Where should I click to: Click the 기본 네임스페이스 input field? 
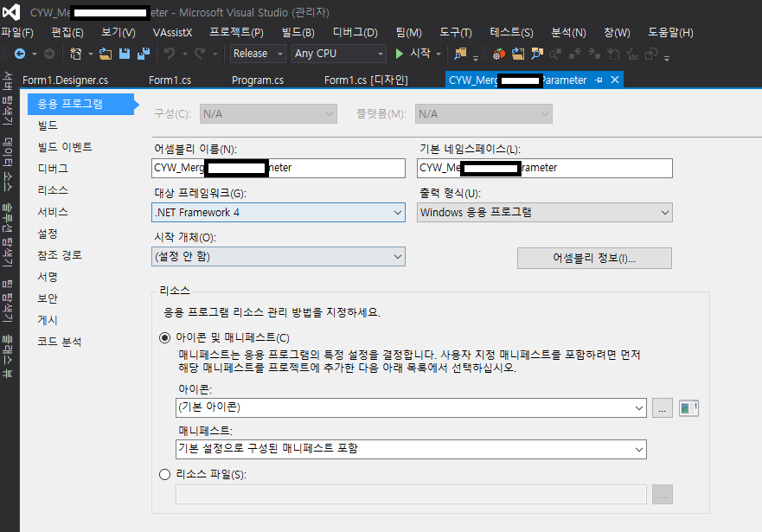(545, 168)
